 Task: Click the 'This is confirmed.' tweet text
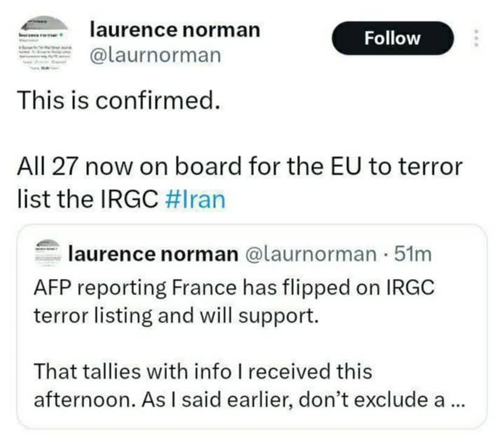tap(117, 100)
